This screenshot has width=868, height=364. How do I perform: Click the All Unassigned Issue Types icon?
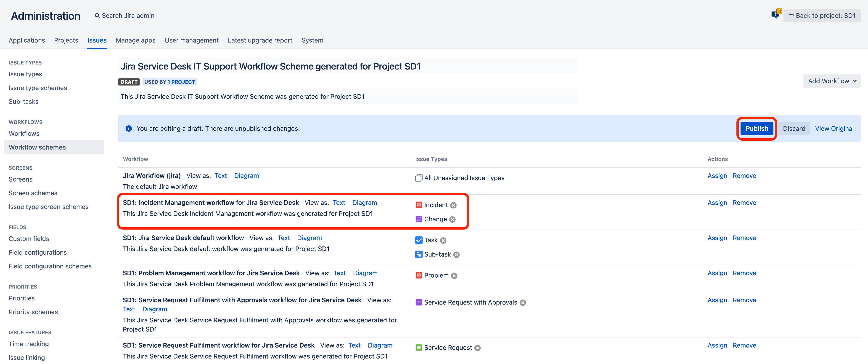[x=418, y=178]
